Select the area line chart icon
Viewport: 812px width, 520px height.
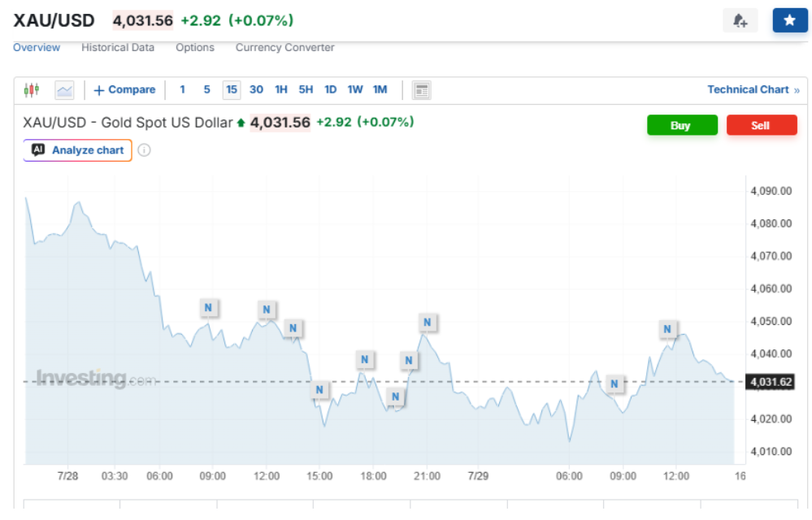tap(65, 90)
